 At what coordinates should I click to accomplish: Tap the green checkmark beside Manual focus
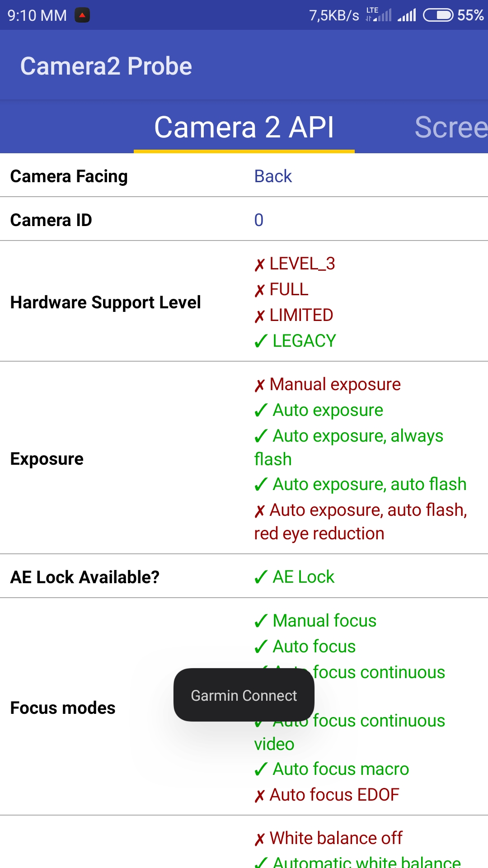[261, 621]
